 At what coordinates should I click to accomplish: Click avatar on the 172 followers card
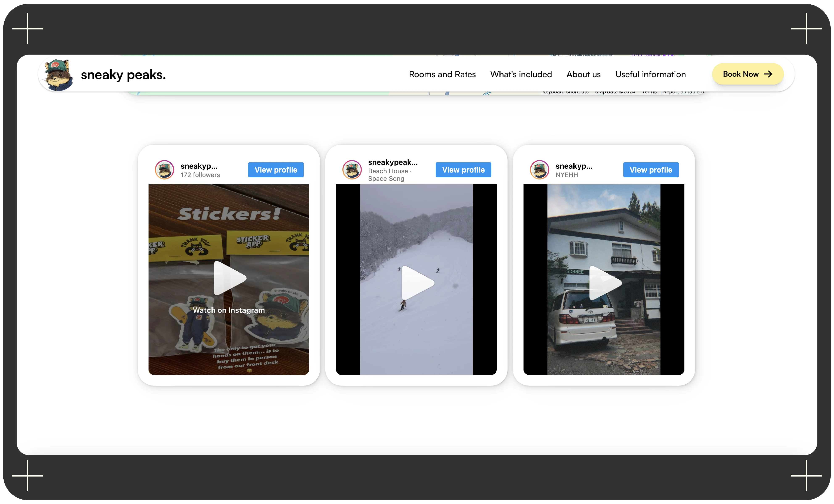[164, 169]
